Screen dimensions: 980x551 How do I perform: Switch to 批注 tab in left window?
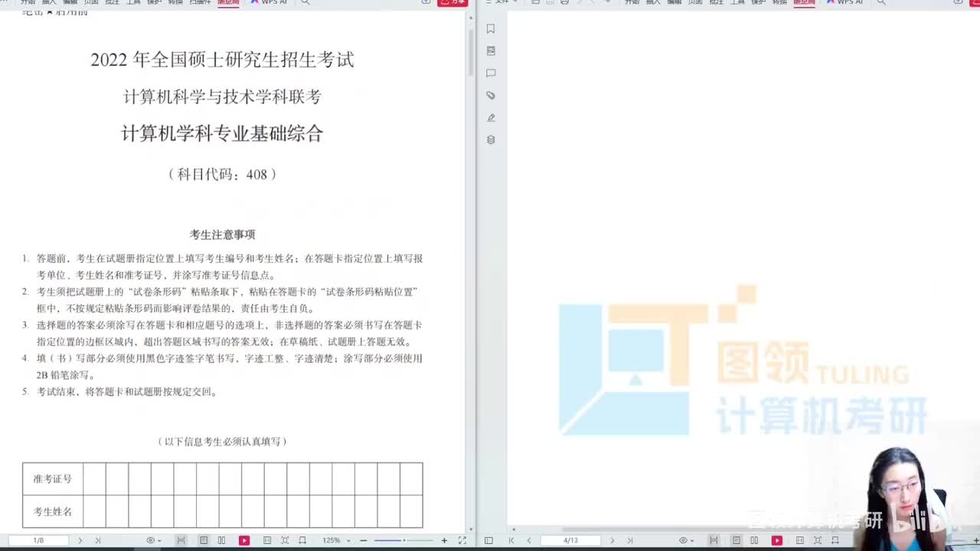(113, 2)
